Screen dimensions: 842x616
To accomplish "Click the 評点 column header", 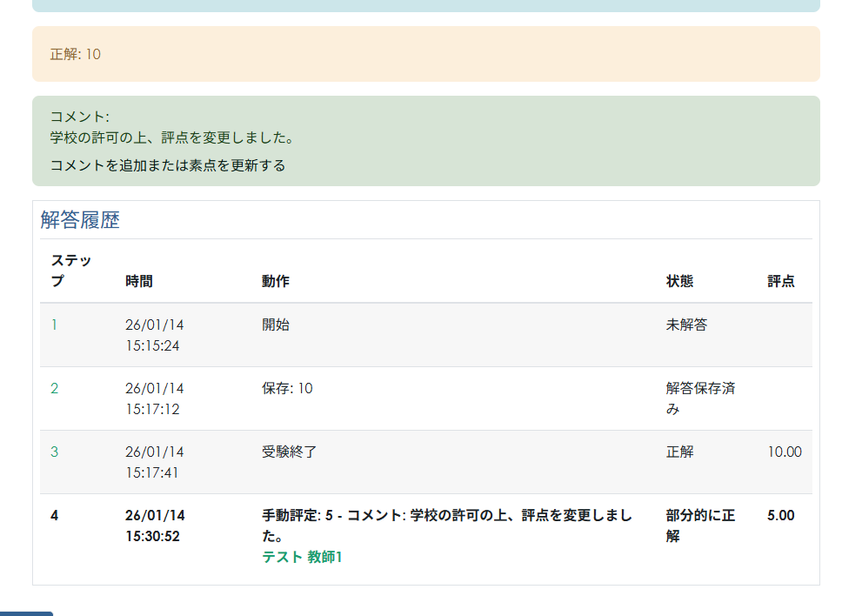I will point(780,281).
